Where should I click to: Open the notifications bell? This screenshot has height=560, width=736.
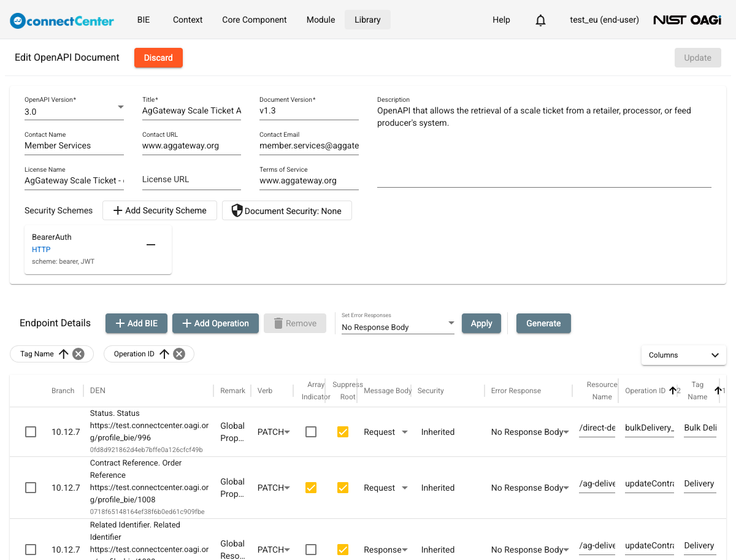[x=540, y=20]
